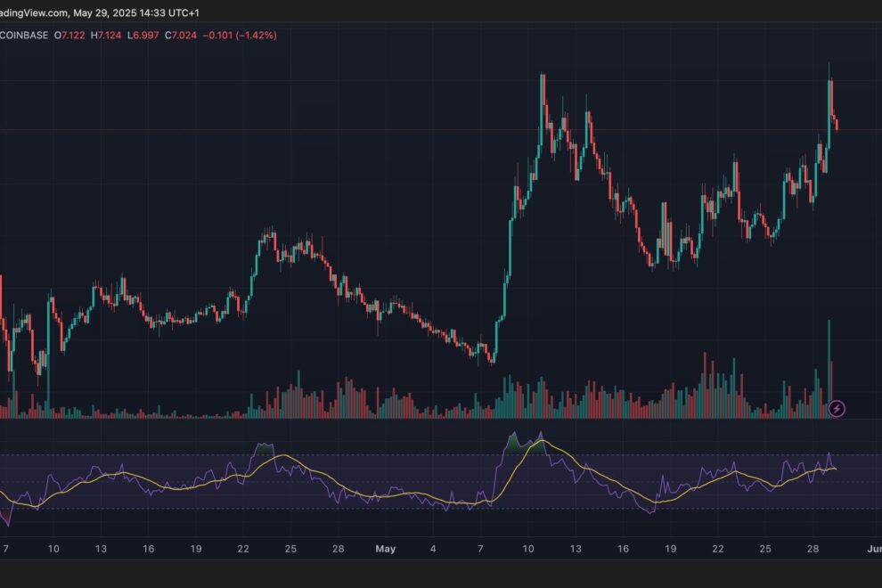Click the change value −0.101 (−1.42%)
This screenshot has height=588, width=882.
(x=240, y=35)
